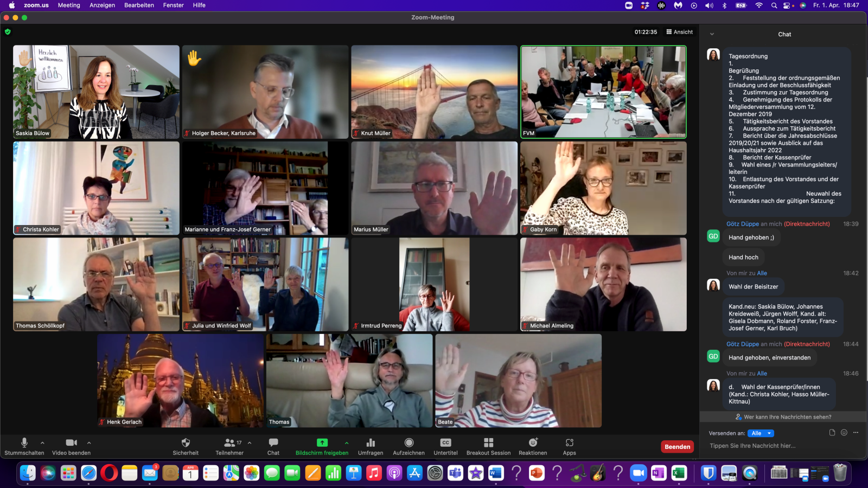
Task: Click Bluetooth icon in menu bar
Action: (x=724, y=5)
